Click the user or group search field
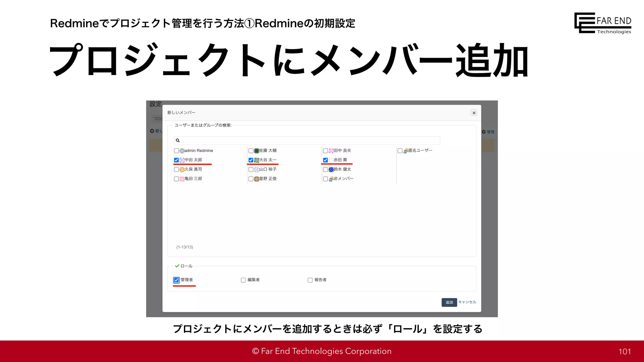This screenshot has height=362, width=644. (x=307, y=140)
